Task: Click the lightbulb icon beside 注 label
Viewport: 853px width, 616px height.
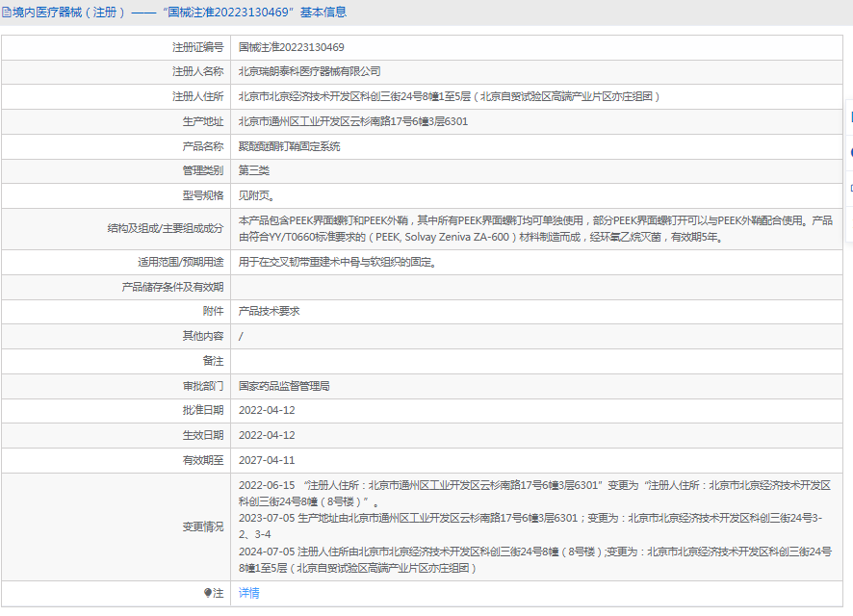Action: coord(207,593)
